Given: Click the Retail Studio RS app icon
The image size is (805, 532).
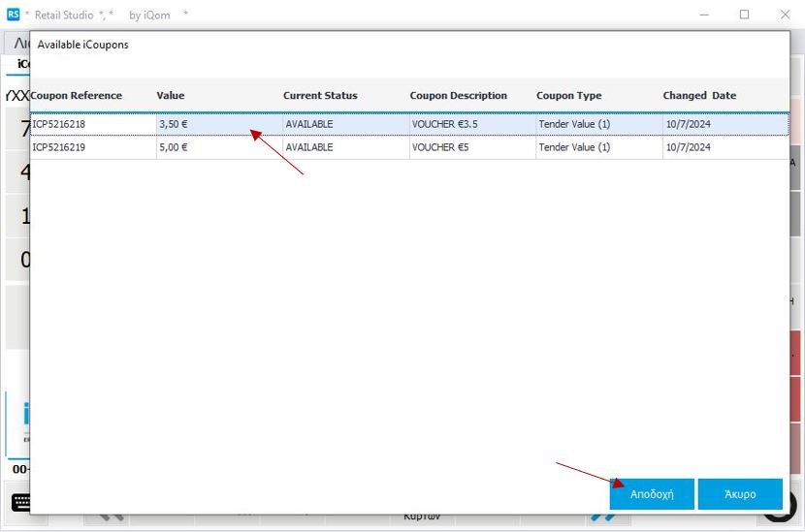Looking at the screenshot, I should 13,15.
